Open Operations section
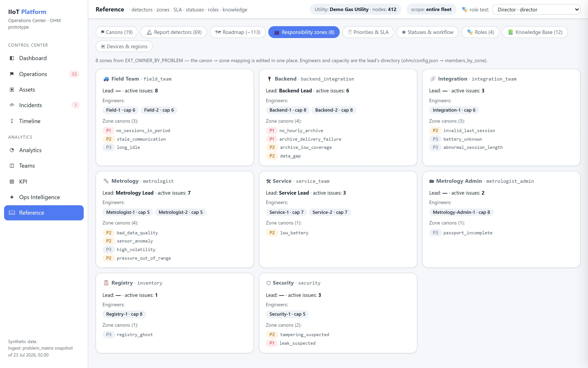 pyautogui.click(x=44, y=74)
